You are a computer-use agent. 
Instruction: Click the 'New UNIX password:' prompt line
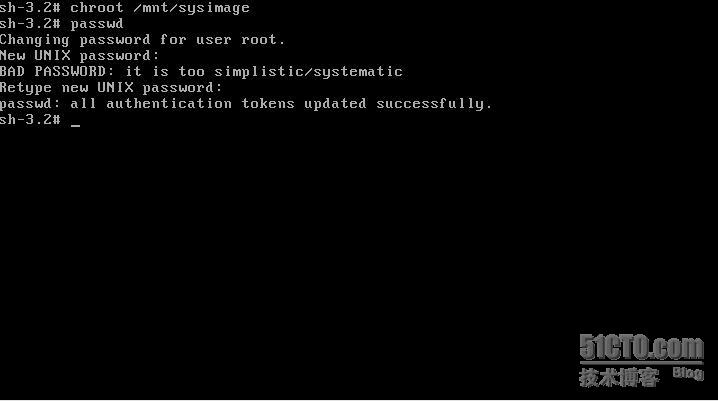tap(79, 56)
